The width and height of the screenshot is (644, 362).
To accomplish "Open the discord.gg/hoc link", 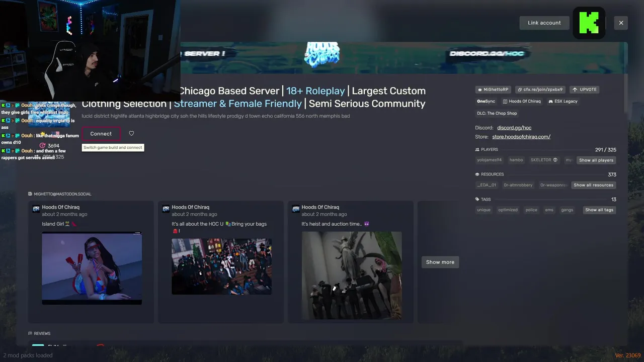I will [x=514, y=128].
